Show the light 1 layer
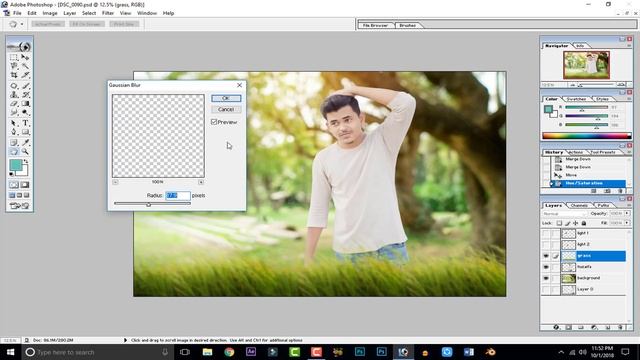 [x=546, y=233]
